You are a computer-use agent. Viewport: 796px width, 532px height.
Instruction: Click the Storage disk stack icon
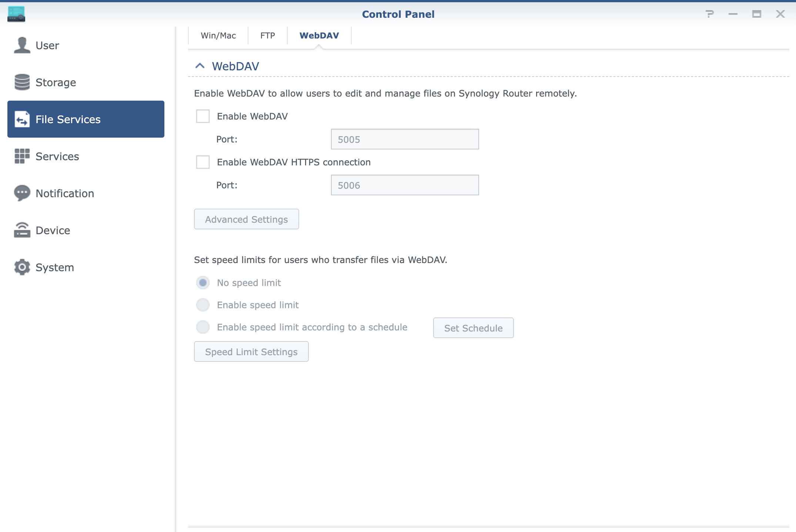click(x=22, y=82)
